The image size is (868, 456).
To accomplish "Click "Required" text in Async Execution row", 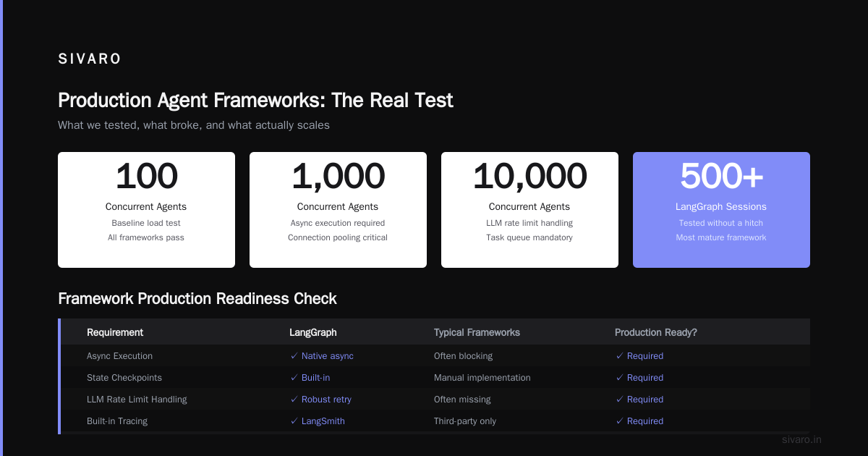I will coord(645,356).
